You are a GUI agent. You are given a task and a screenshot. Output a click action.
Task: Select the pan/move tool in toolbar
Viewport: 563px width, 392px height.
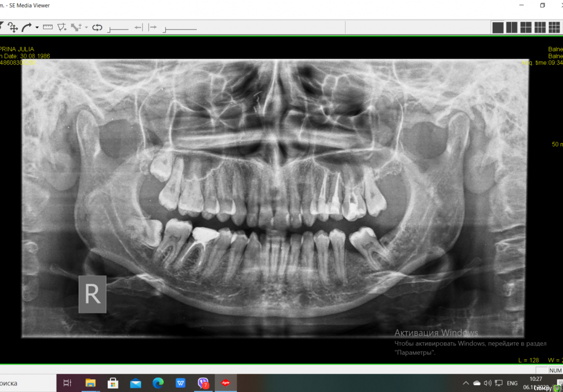tap(13, 28)
